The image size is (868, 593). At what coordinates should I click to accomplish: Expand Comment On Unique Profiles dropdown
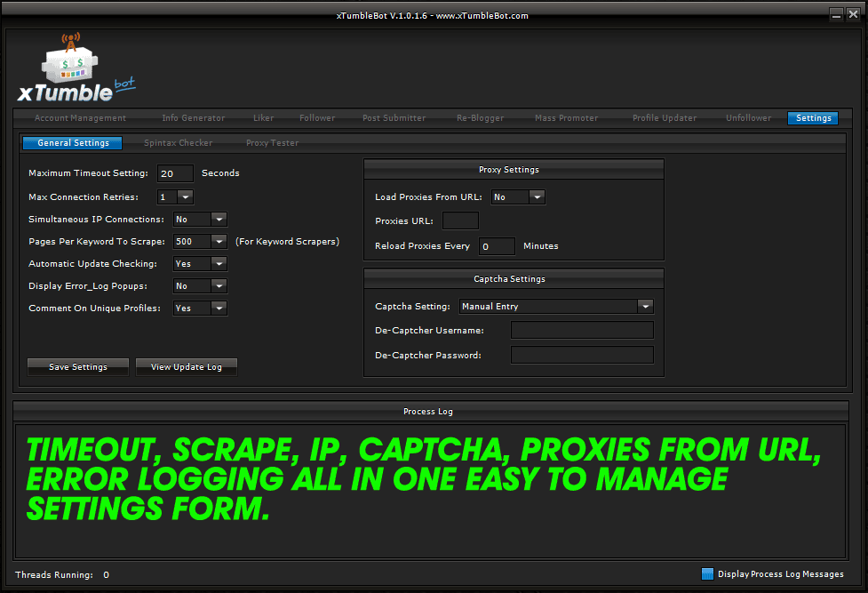(219, 308)
